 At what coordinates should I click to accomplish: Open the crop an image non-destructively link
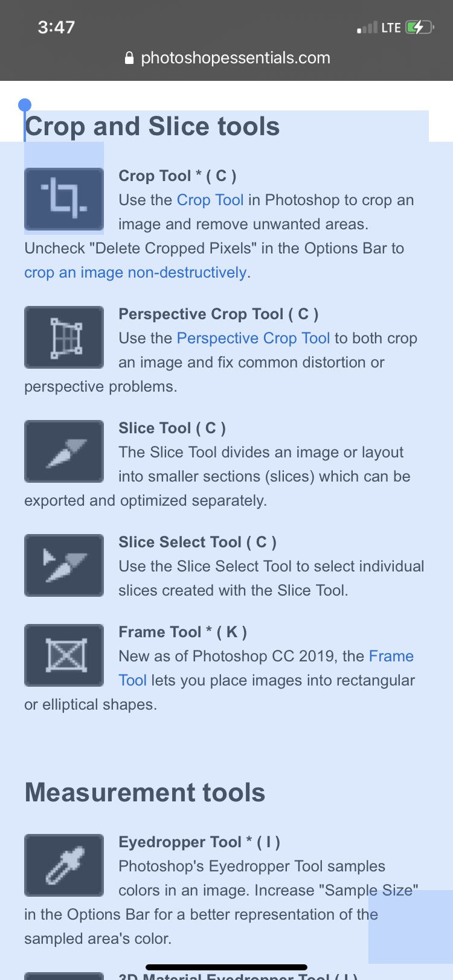tap(135, 273)
